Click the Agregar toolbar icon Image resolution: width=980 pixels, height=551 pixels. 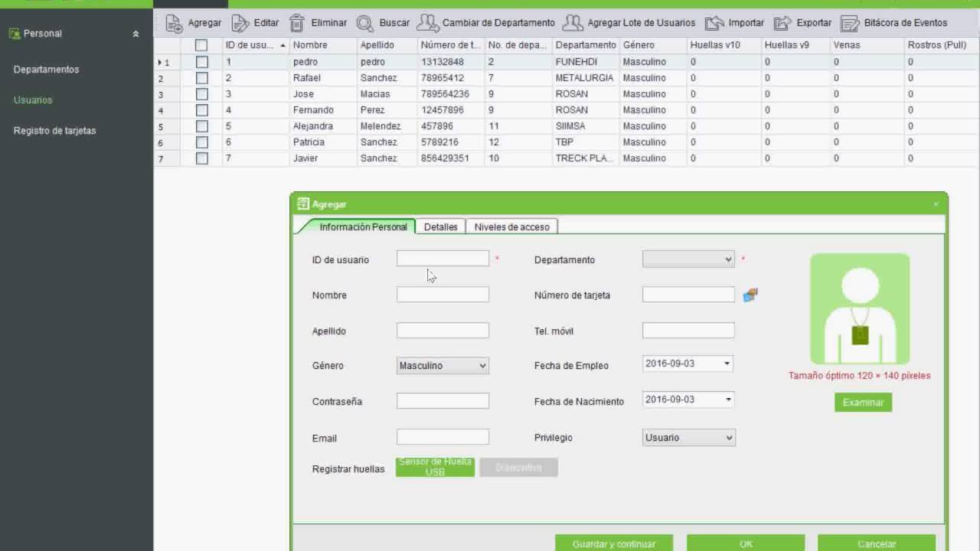pos(174,23)
